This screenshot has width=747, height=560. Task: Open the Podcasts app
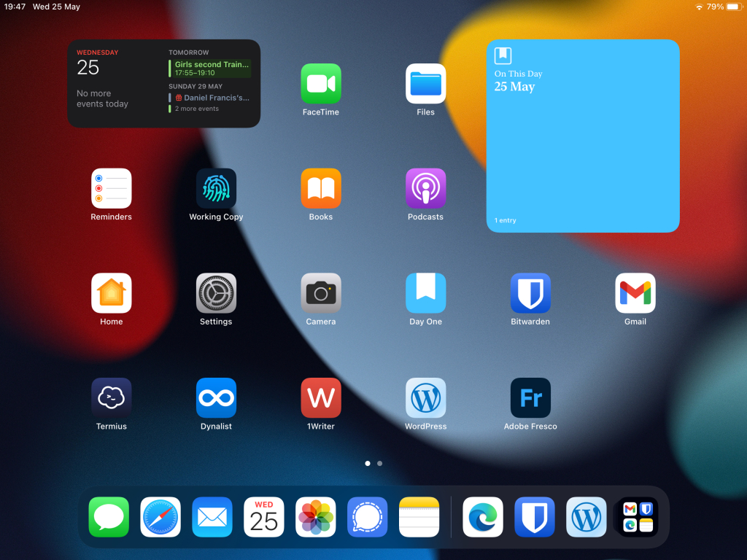pyautogui.click(x=425, y=189)
